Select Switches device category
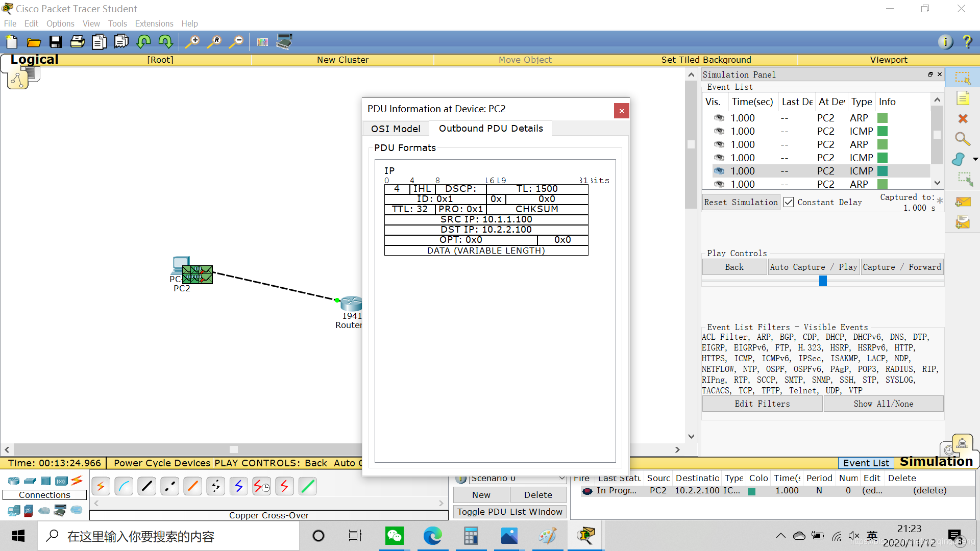The image size is (980, 551). tap(30, 481)
